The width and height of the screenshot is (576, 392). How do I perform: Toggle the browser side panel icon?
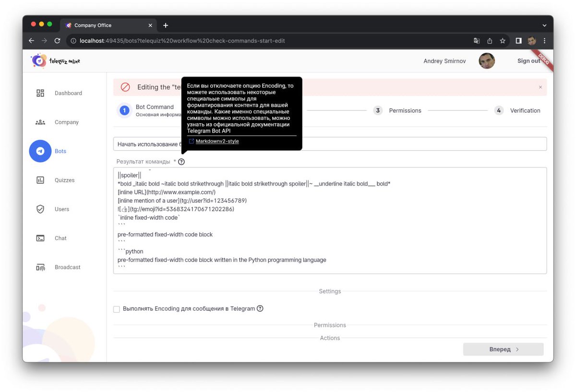click(x=518, y=41)
